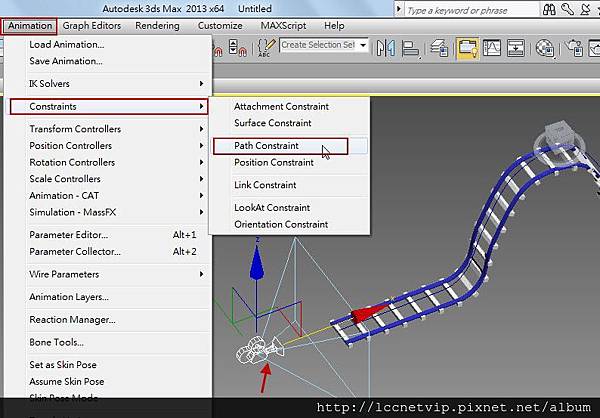Click the Align tool icon
Viewport: 600px width, 418px height.
[410, 48]
